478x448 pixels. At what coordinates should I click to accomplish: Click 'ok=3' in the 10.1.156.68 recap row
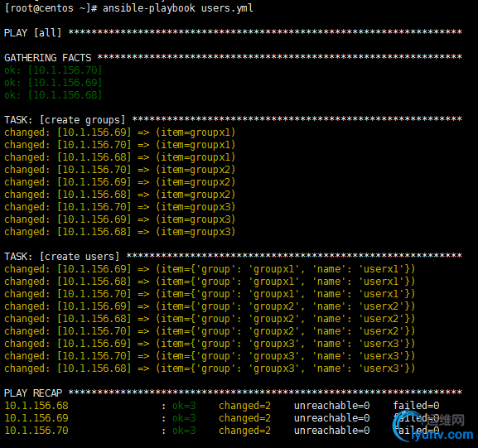184,406
